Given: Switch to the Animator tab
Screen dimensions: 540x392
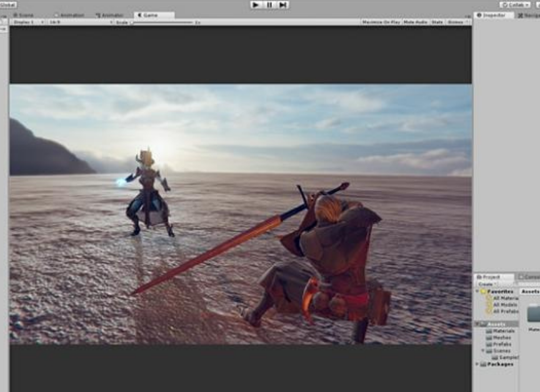Looking at the screenshot, I should coord(109,15).
